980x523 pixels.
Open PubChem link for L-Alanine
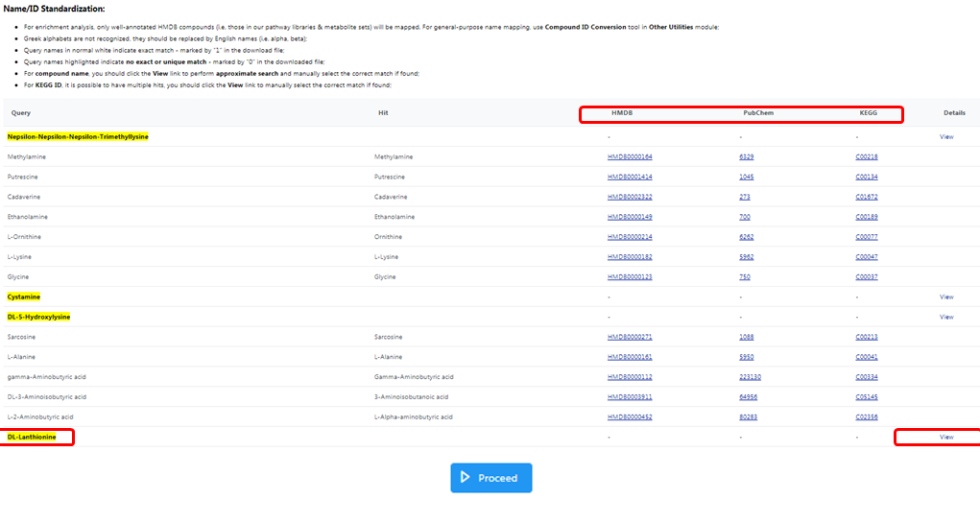[746, 357]
